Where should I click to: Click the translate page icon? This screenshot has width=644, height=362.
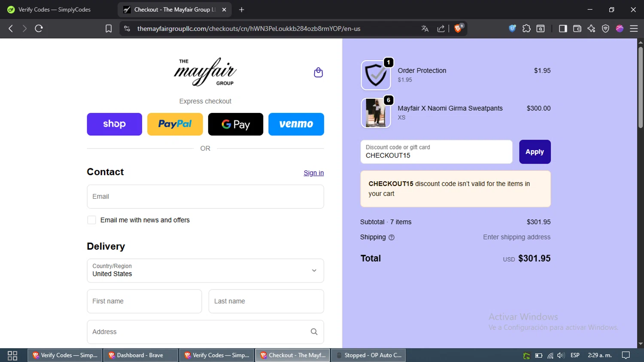pyautogui.click(x=425, y=28)
